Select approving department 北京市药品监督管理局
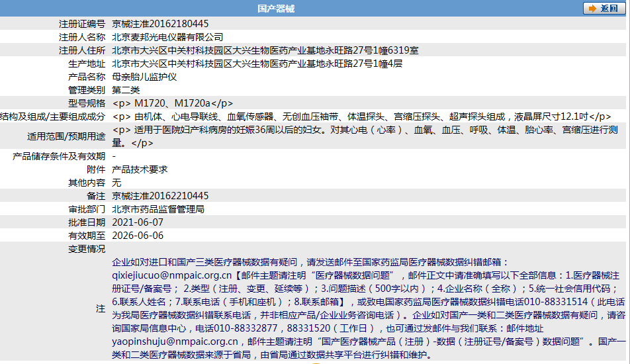The image size is (630, 364). (158, 209)
